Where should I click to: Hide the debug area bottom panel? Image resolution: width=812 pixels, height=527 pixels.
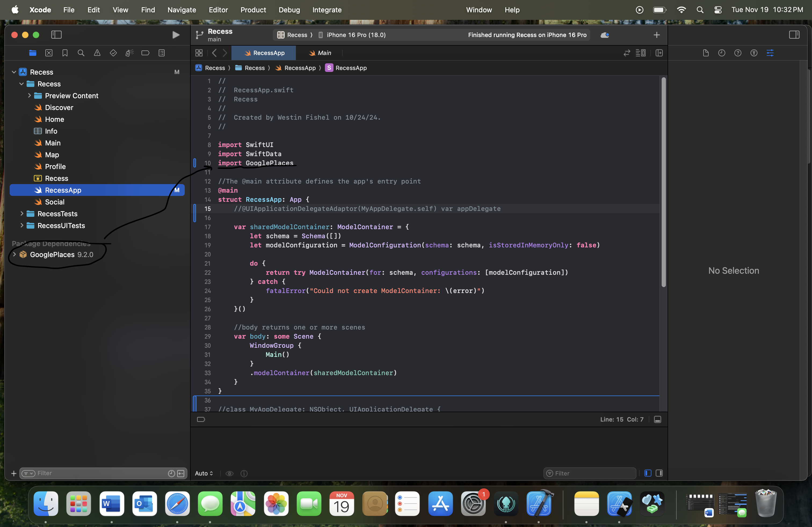[x=657, y=419]
